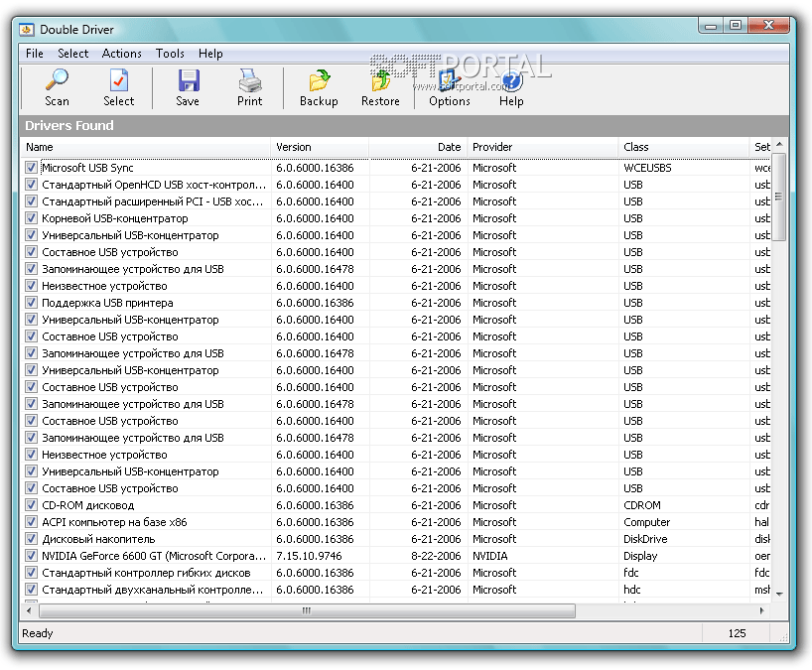Click the Computer class cell
Image resolution: width=812 pixels, height=670 pixels.
647,522
